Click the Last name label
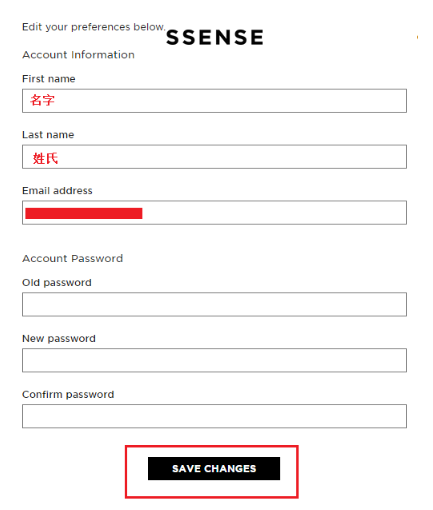Screen dimensions: 433x510 [48, 135]
